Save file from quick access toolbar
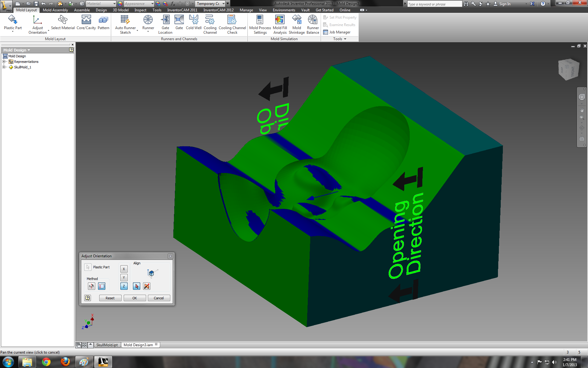 pyautogui.click(x=36, y=4)
